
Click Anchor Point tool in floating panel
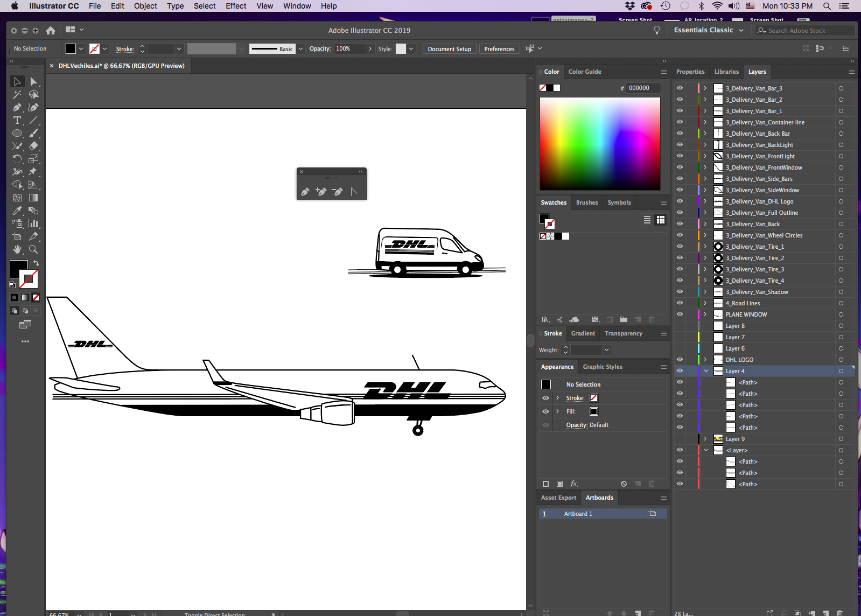click(354, 192)
